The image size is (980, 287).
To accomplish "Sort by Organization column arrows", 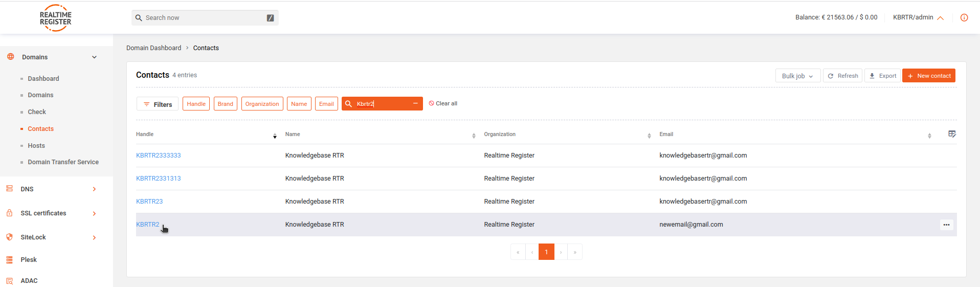I will click(649, 136).
